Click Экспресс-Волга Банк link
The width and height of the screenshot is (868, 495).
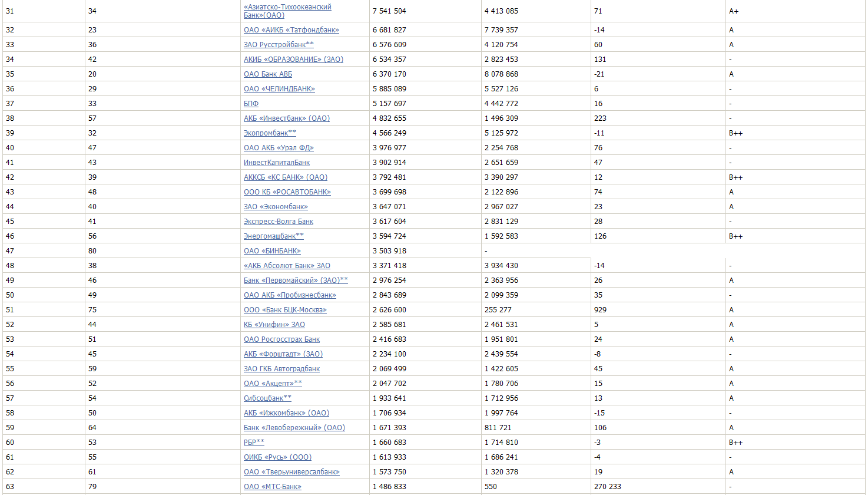(x=279, y=222)
